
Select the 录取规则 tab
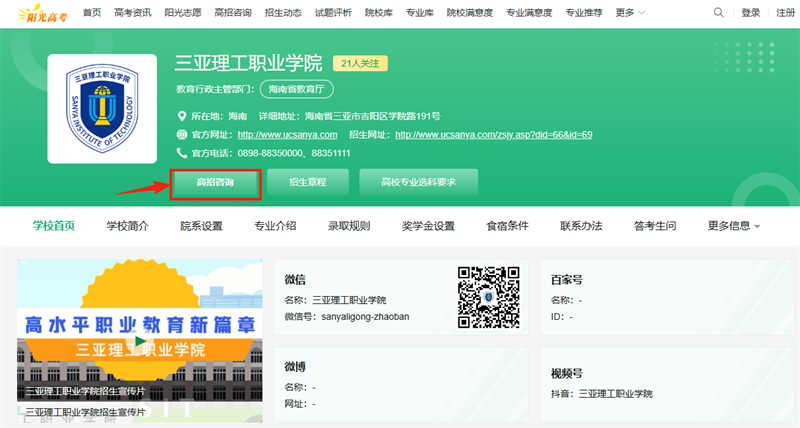349,226
